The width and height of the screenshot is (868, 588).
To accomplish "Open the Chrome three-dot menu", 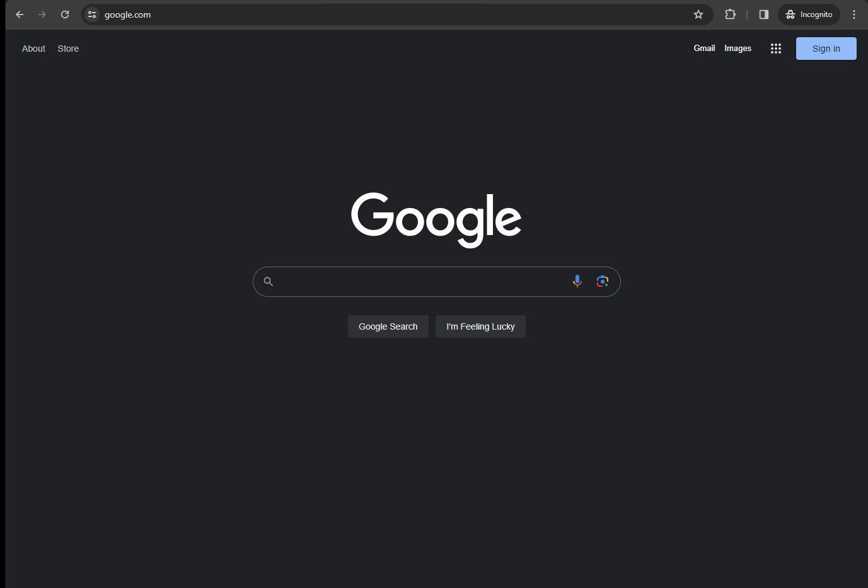I will click(x=854, y=14).
